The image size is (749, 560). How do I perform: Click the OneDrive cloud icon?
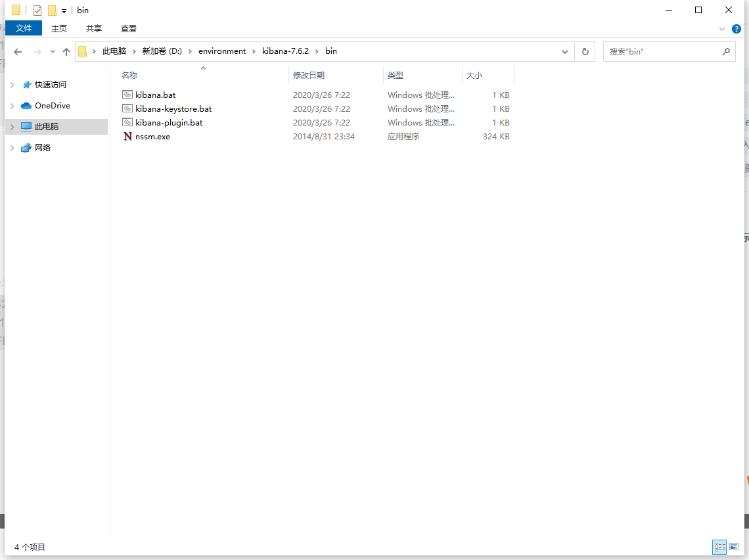point(26,106)
